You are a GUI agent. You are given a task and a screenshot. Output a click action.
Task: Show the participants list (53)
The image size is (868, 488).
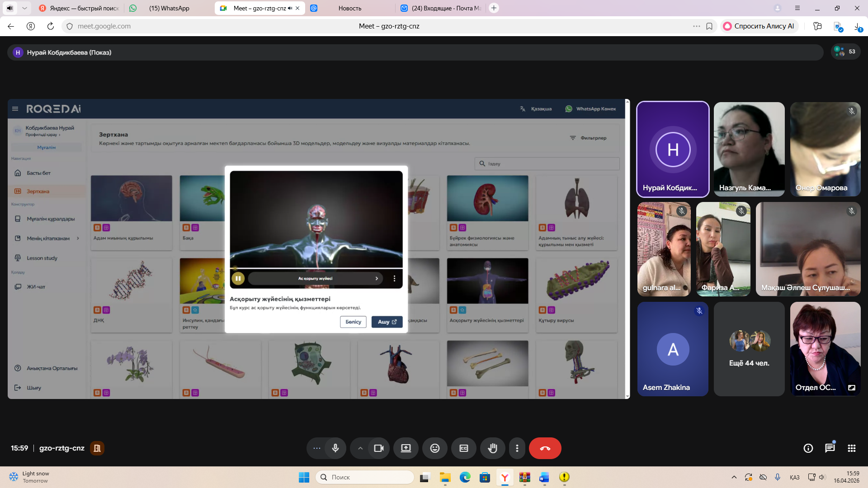tap(845, 52)
